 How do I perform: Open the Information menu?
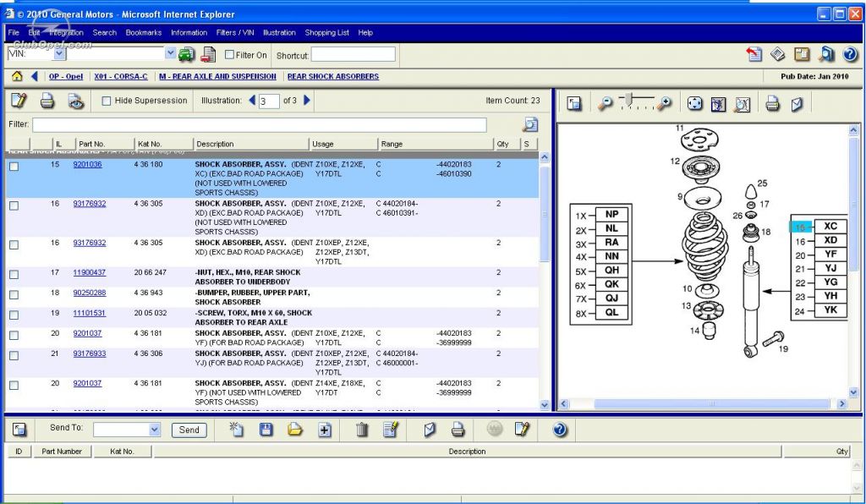189,33
